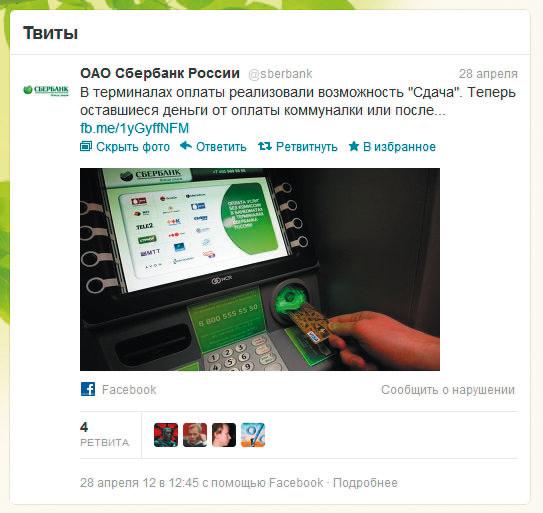Report via Сообщить о нарушении
This screenshot has width=543, height=513.
pos(448,390)
